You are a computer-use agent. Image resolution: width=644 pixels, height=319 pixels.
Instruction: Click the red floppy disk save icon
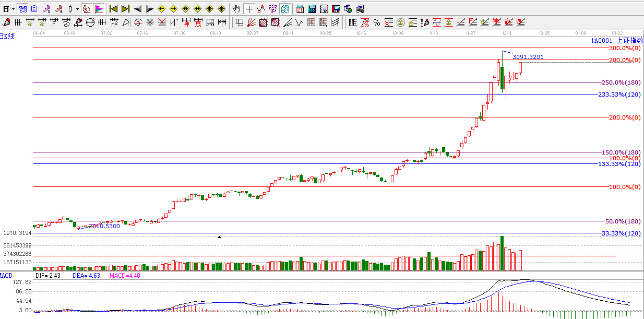coord(336,9)
